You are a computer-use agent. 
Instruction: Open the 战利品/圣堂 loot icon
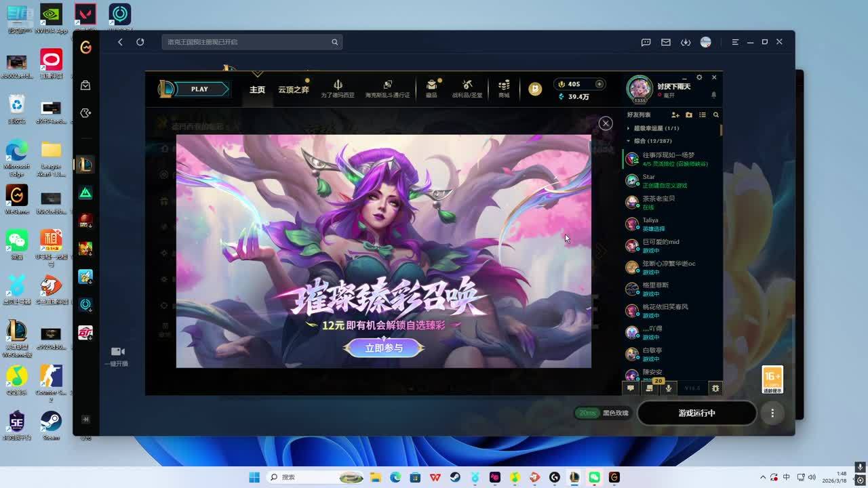tap(467, 89)
